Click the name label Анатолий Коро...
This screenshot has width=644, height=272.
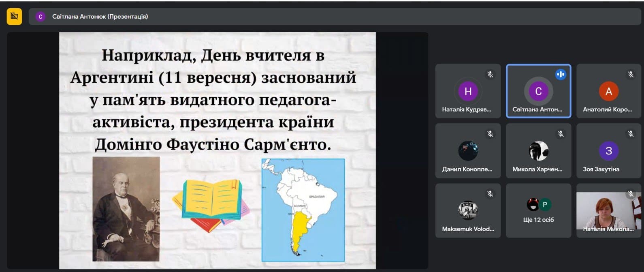[x=607, y=109]
